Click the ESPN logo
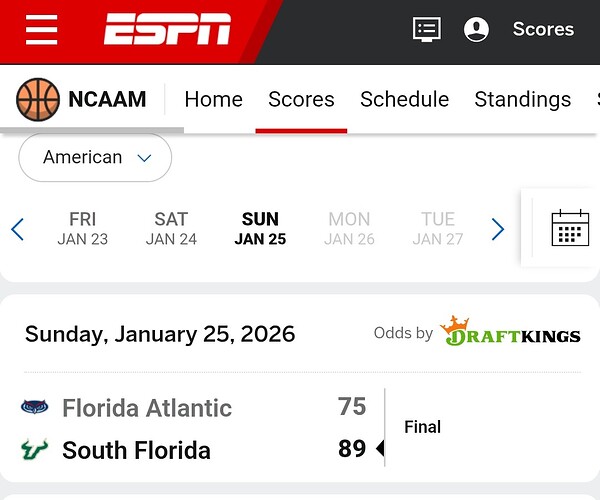This screenshot has height=500, width=600. click(x=167, y=29)
